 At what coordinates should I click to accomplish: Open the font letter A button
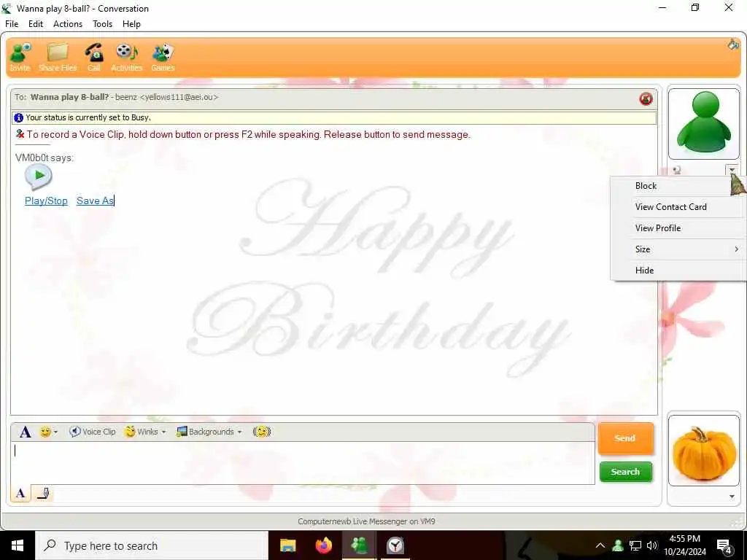click(26, 432)
